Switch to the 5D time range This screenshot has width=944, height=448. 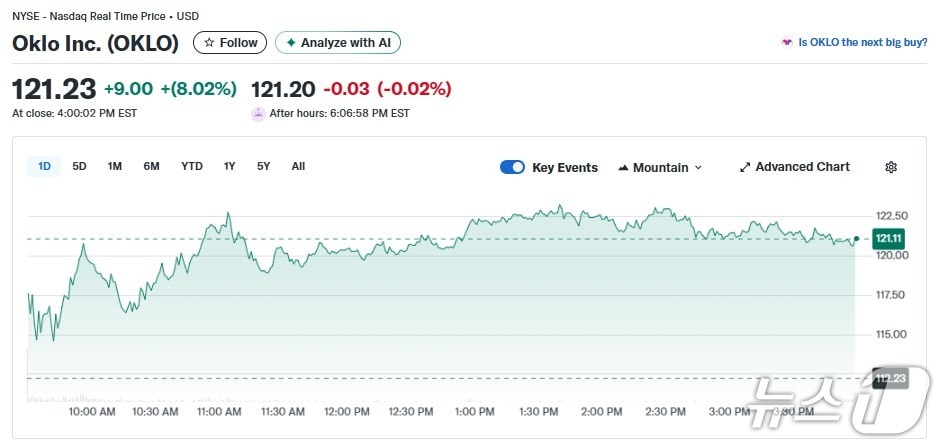[x=80, y=166]
